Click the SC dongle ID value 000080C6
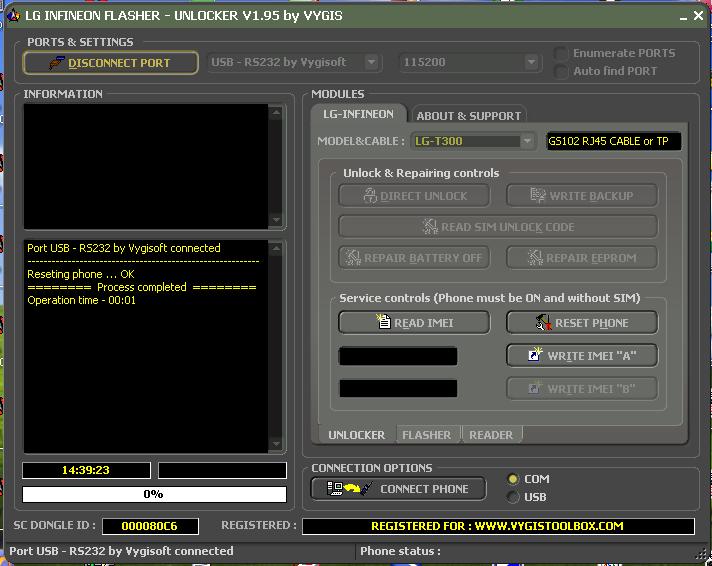The height and width of the screenshot is (566, 712). [x=150, y=526]
